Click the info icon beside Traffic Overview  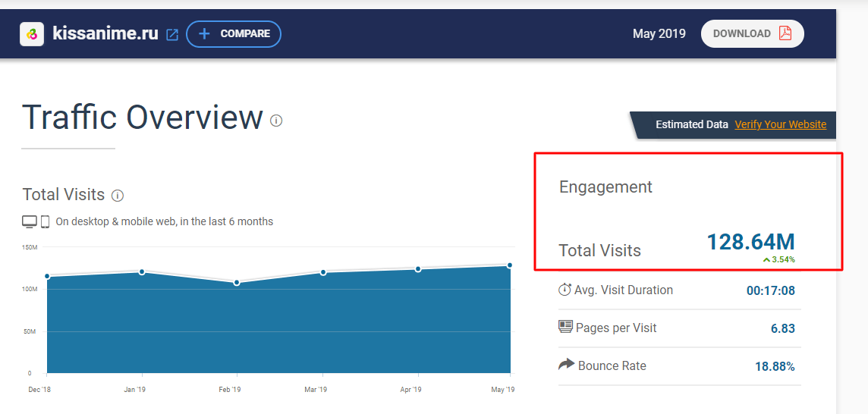pos(276,120)
